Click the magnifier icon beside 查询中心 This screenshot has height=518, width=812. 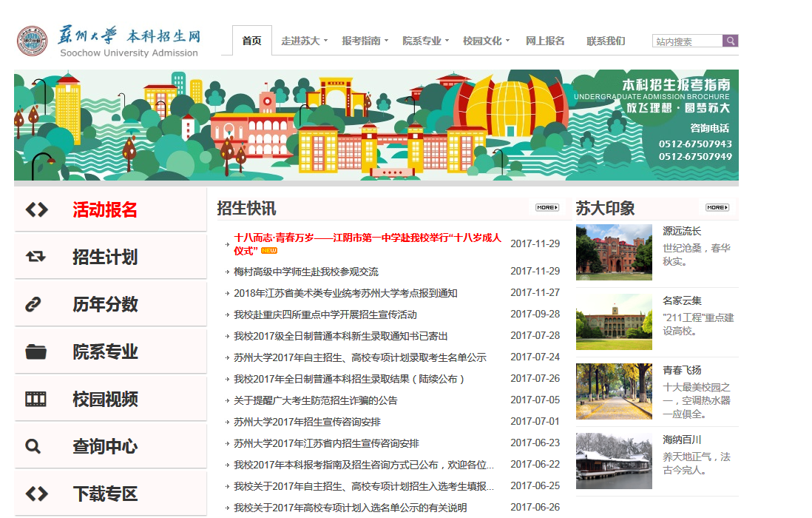point(33,446)
